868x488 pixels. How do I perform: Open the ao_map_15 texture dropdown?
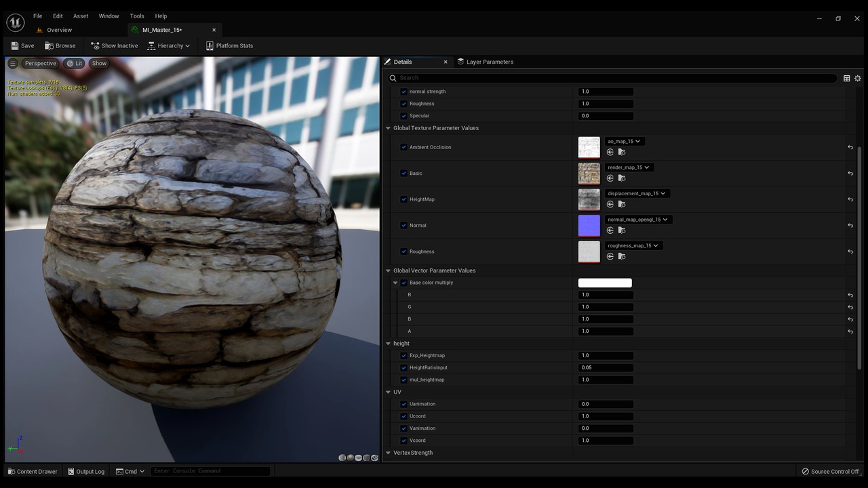point(625,141)
